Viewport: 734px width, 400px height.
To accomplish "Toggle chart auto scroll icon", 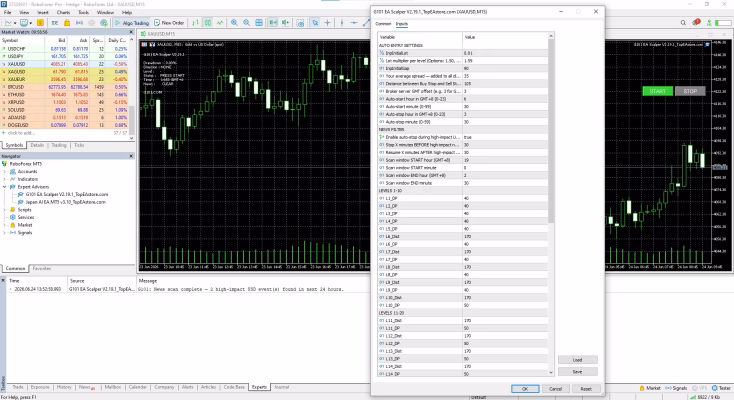I will [273, 22].
